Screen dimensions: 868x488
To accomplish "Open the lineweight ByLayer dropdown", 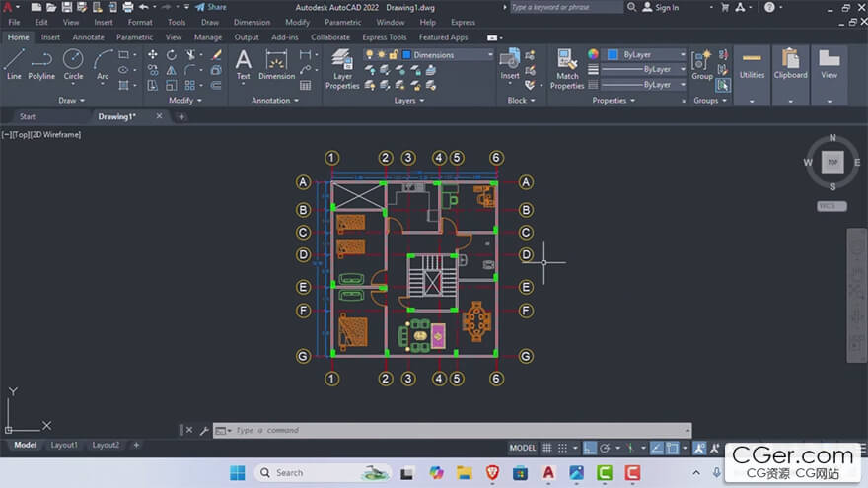I will click(x=643, y=69).
